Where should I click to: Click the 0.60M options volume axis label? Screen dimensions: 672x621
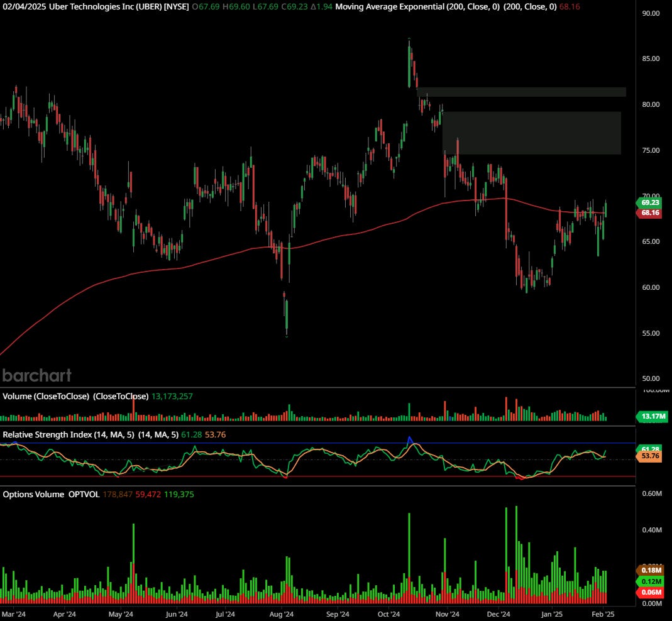tap(652, 493)
